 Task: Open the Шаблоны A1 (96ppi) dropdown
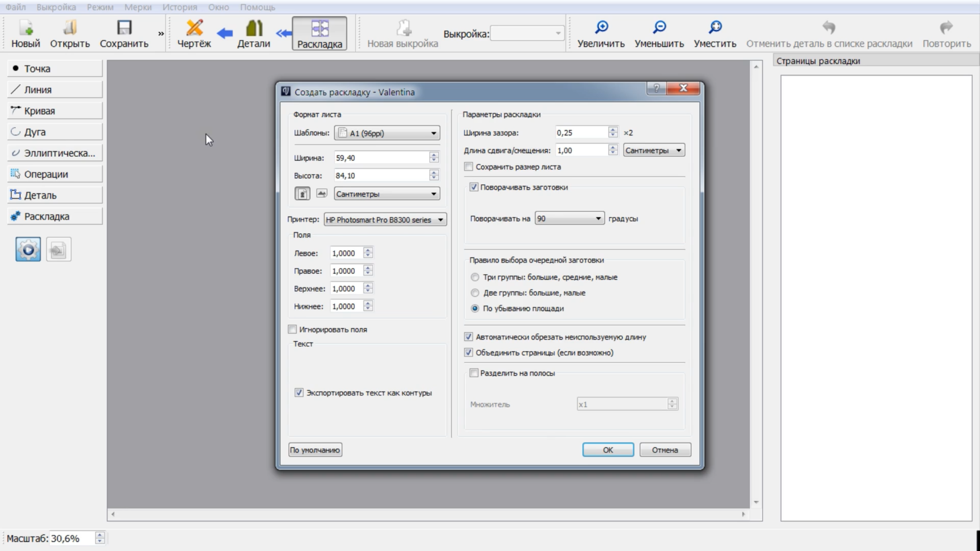387,133
